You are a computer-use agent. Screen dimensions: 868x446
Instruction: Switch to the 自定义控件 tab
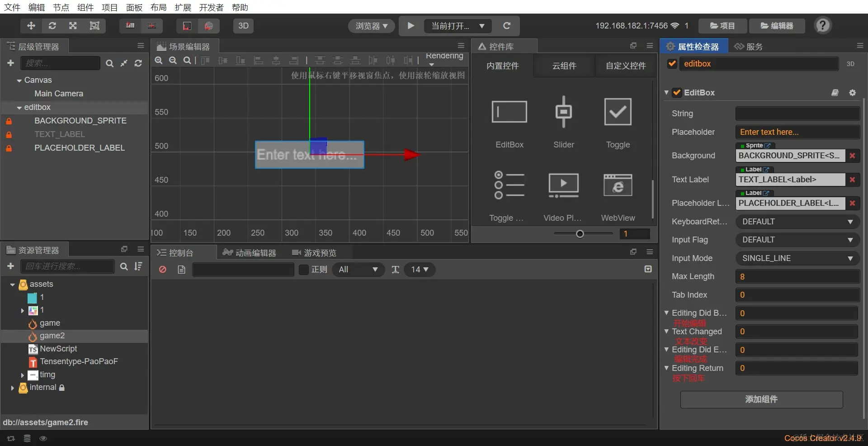[x=626, y=66]
